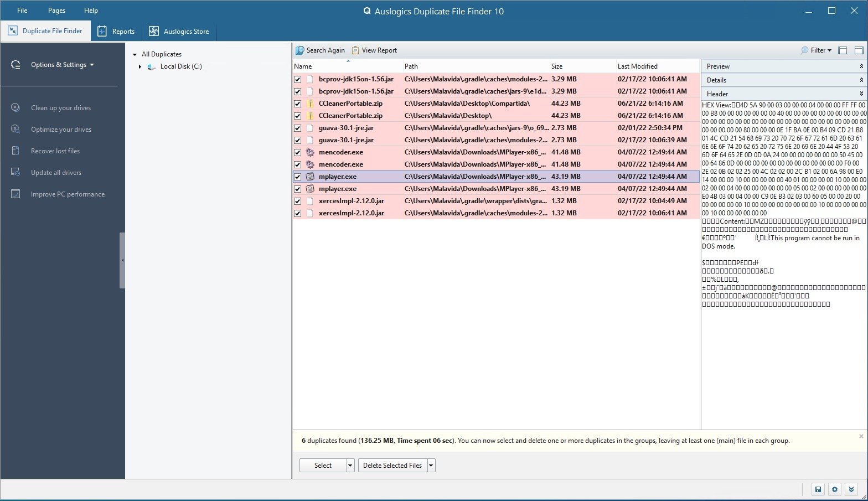Click the Options & Settings menu icon
This screenshot has width=868, height=501.
point(15,65)
